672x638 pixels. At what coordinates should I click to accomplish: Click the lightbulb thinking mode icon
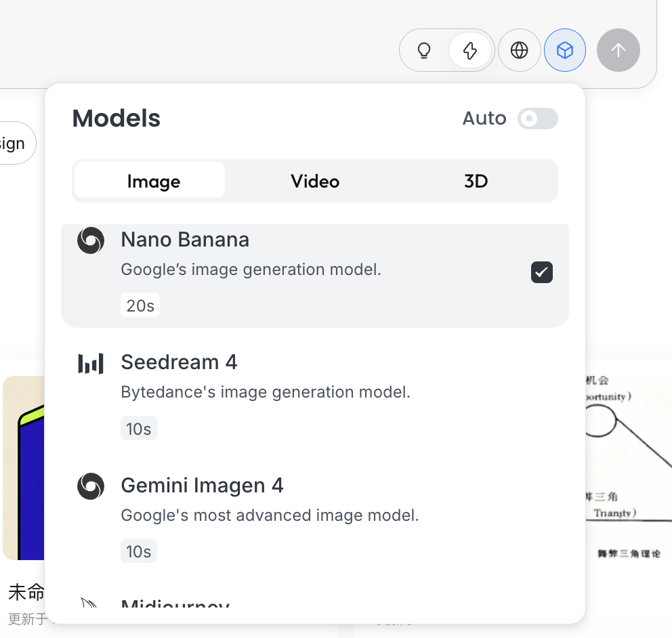(424, 50)
